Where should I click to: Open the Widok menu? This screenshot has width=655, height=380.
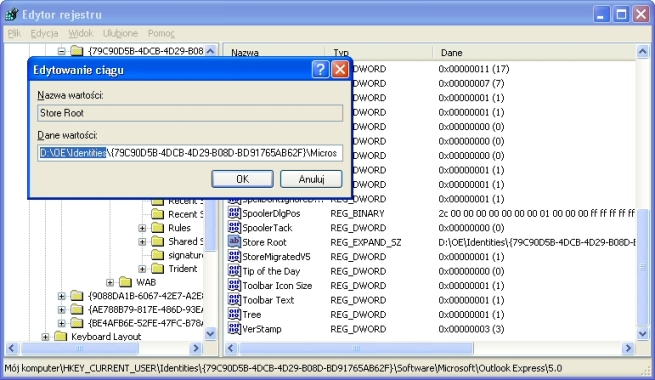click(x=81, y=33)
